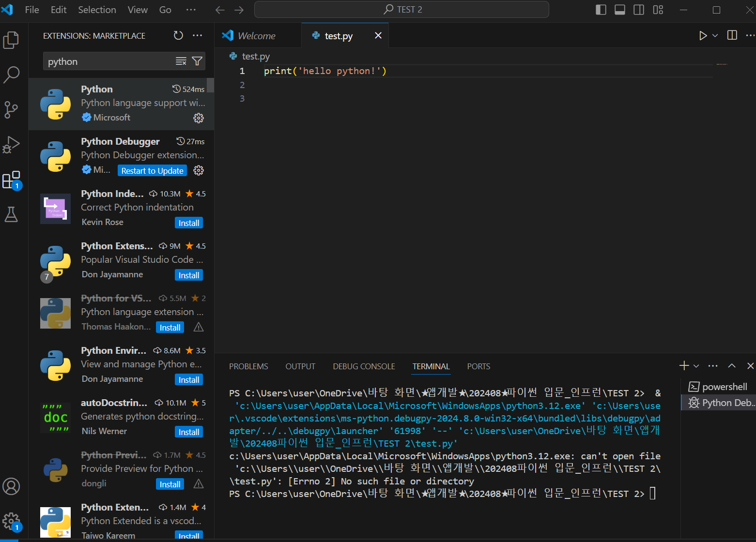Open the File menu
Screen dimensions: 756x542
[x=32, y=10]
